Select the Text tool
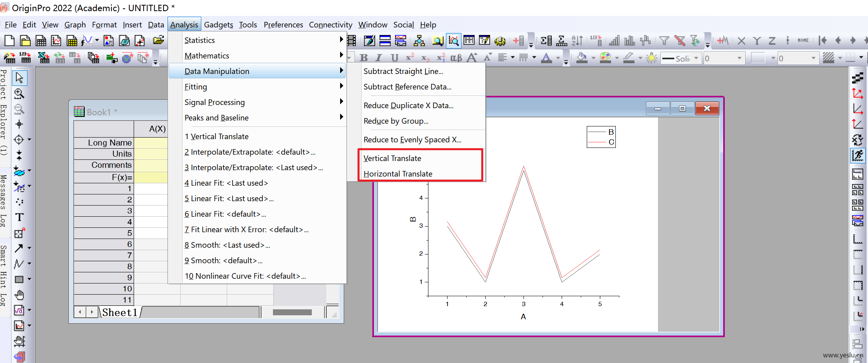 click(x=19, y=217)
